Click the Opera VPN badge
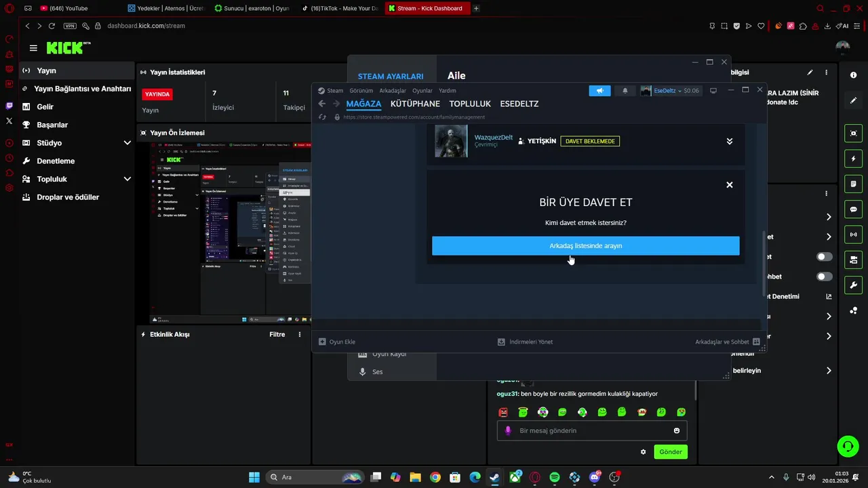The width and height of the screenshot is (868, 488). point(70,26)
